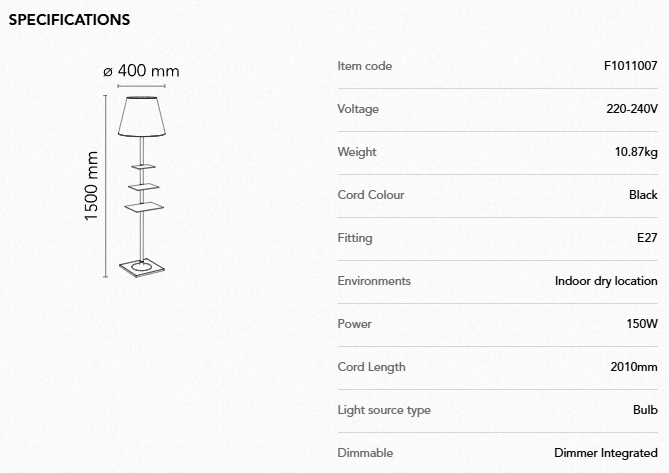Click the Indoor dry location value
The image size is (669, 473).
(x=606, y=281)
